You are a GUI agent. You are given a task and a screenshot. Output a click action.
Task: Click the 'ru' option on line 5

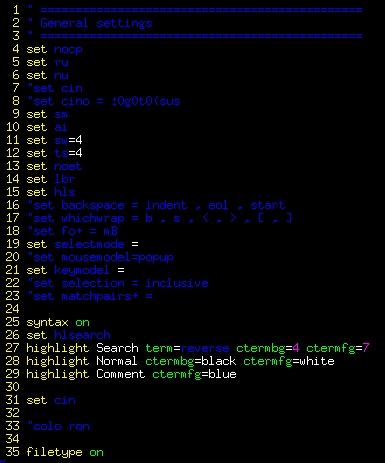[x=61, y=63]
